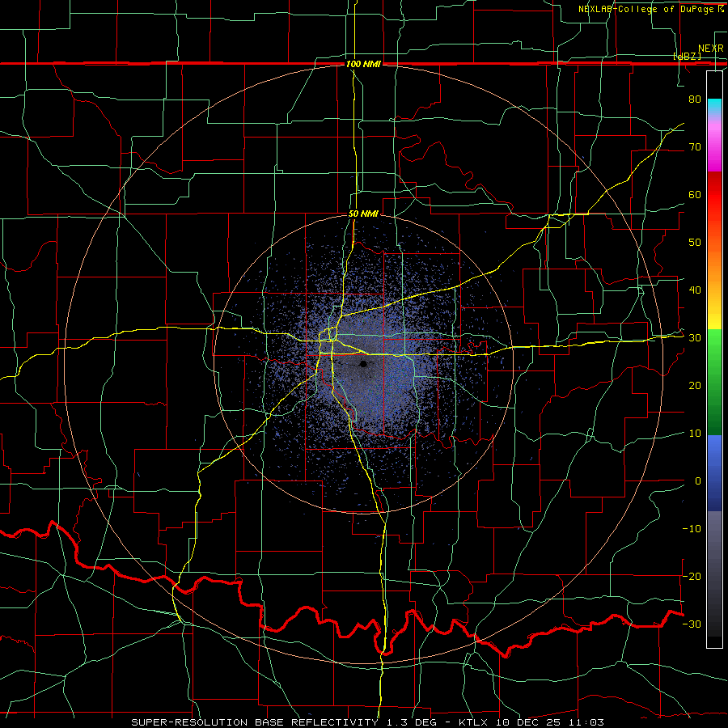728x728 pixels.
Task: Click the "100 NMI" range ring label
Action: [363, 64]
